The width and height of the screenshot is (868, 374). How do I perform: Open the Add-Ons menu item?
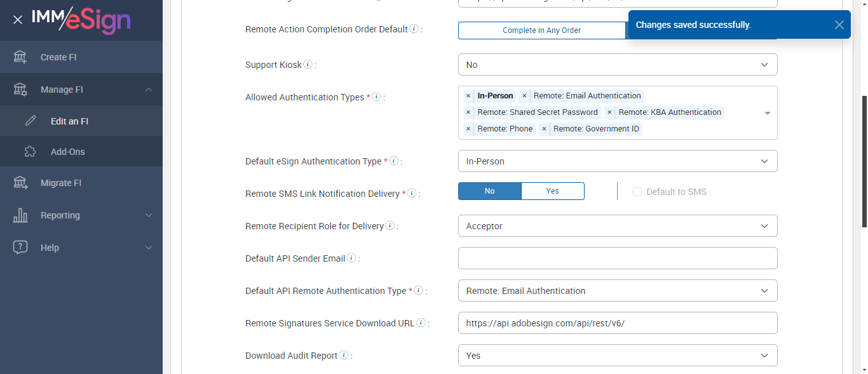67,152
